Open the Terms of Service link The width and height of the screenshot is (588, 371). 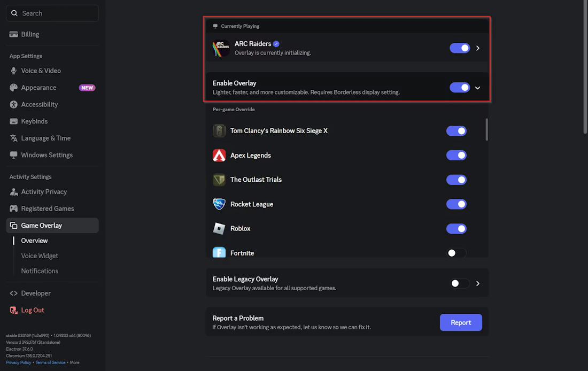click(50, 362)
